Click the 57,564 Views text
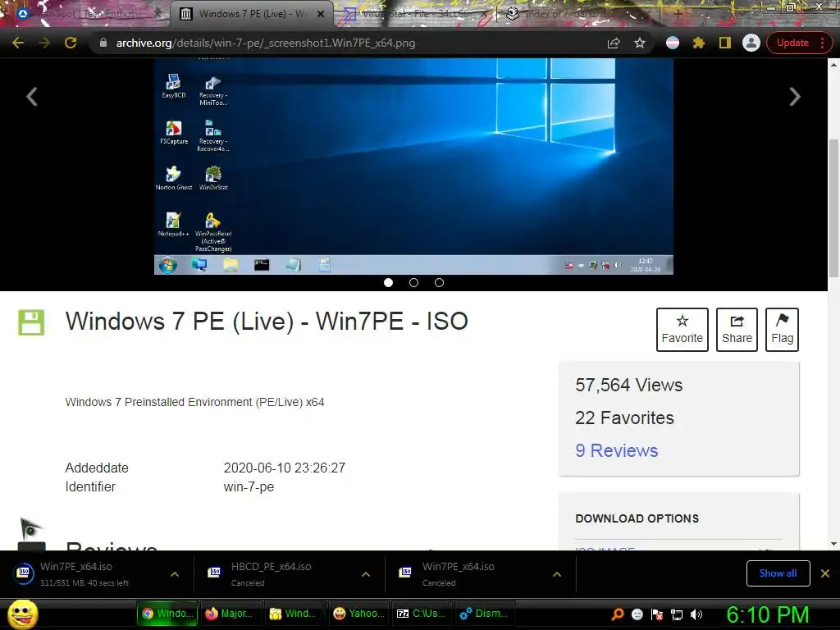Viewport: 840px width, 630px height. pyautogui.click(x=629, y=386)
